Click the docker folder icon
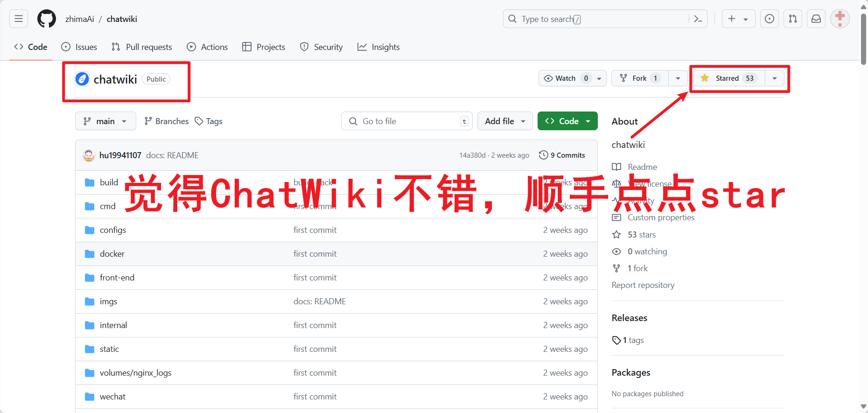 [x=90, y=254]
